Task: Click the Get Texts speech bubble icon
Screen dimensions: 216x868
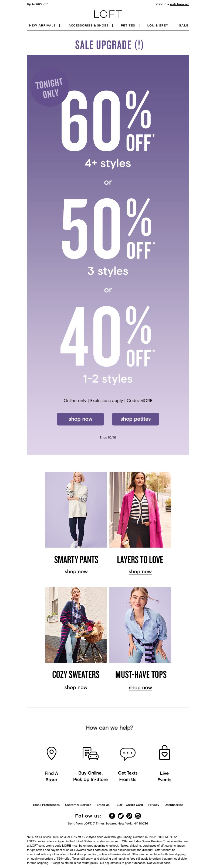Action: pos(128,754)
